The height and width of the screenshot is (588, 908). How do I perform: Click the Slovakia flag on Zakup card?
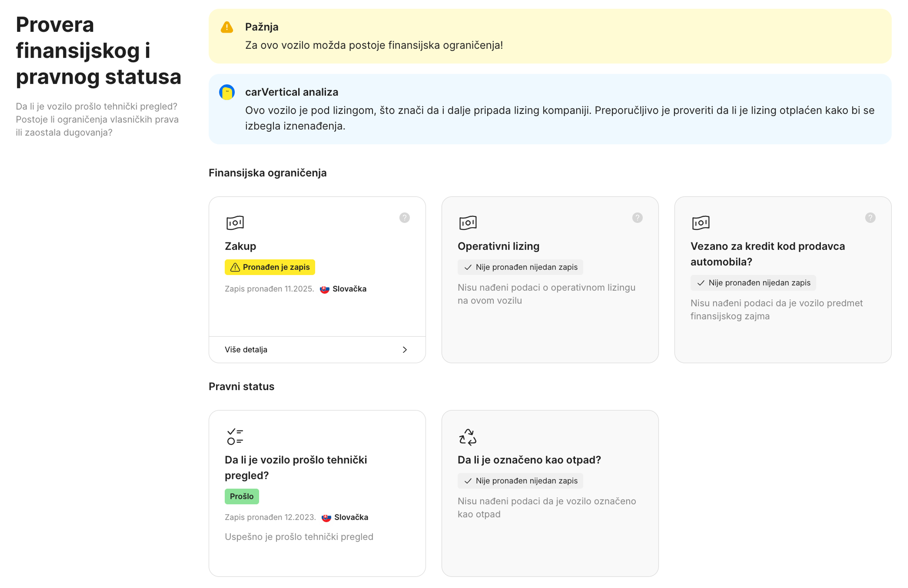point(324,289)
